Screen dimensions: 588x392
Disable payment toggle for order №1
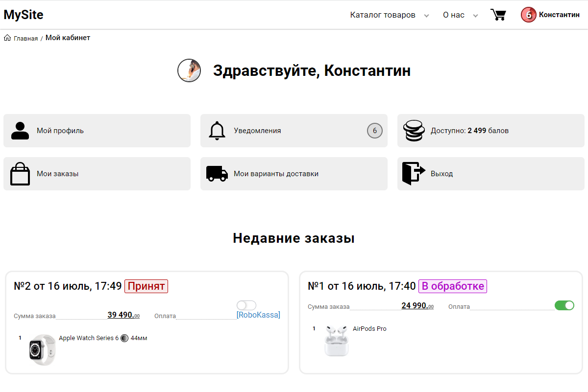tap(564, 305)
